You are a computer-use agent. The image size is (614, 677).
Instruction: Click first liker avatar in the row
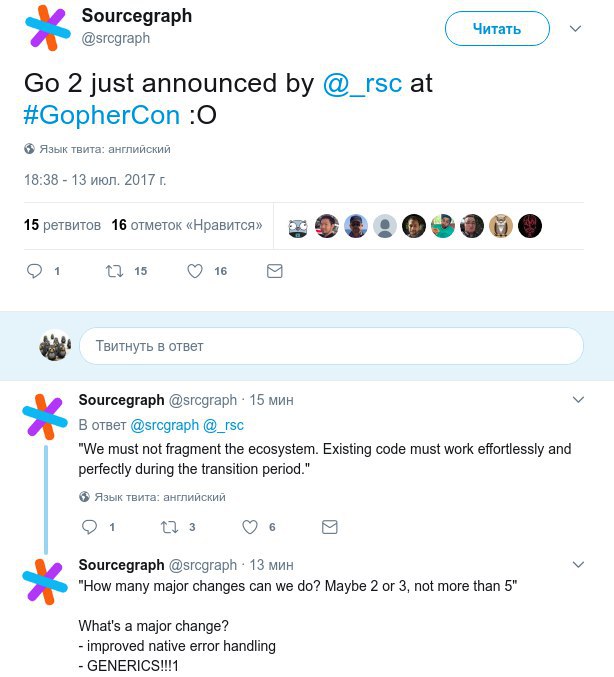click(298, 226)
